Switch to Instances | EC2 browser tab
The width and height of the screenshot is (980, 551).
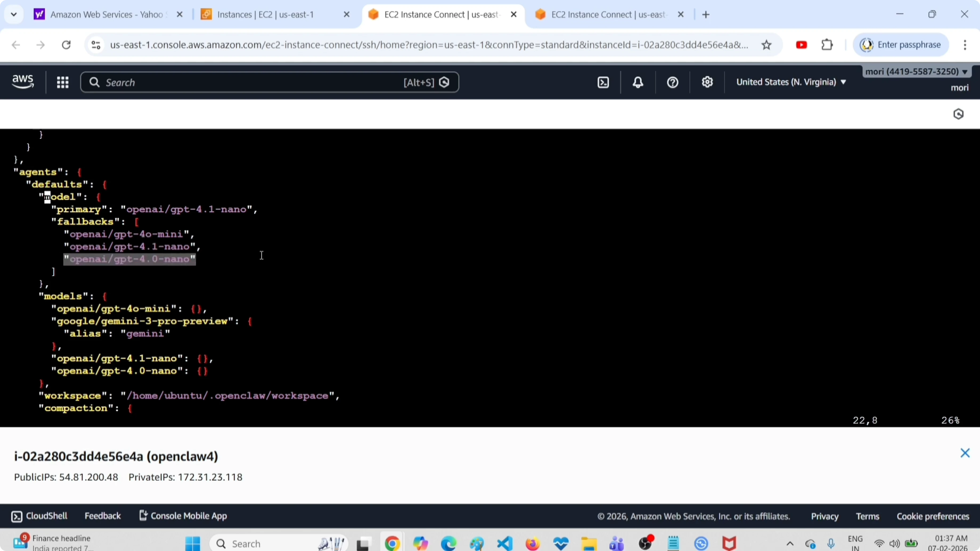(x=265, y=15)
